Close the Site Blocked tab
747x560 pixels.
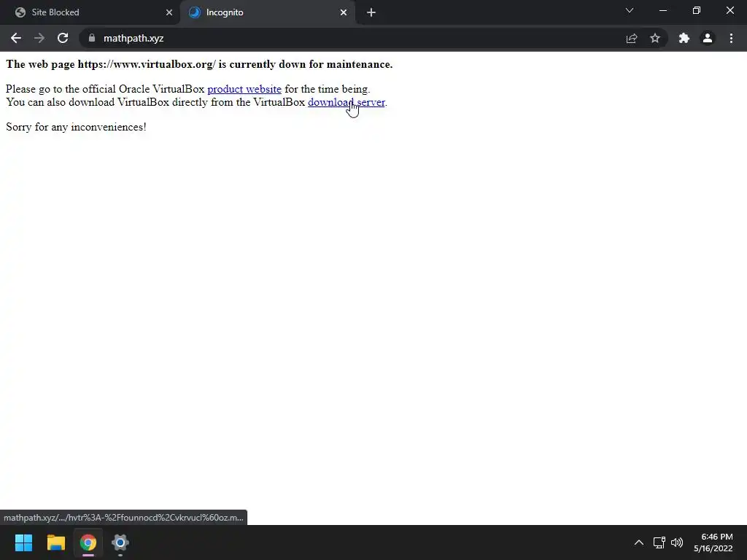point(169,12)
